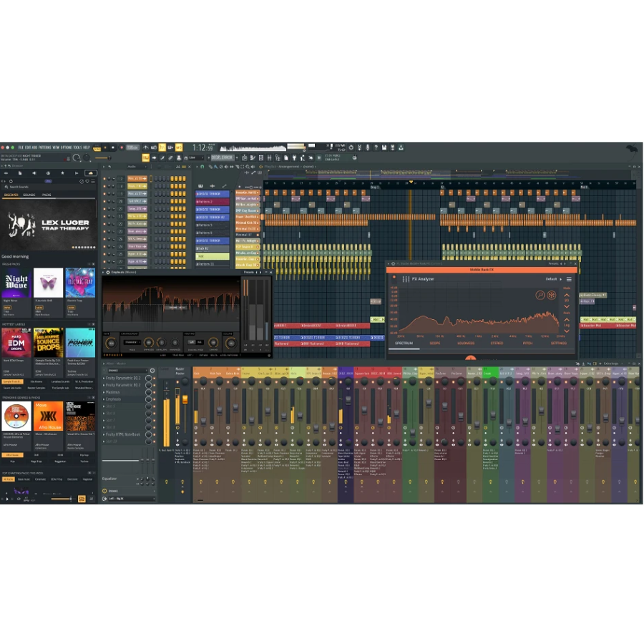The image size is (644, 644).
Task: Mute the channel routed to track 2
Action: coord(104,179)
